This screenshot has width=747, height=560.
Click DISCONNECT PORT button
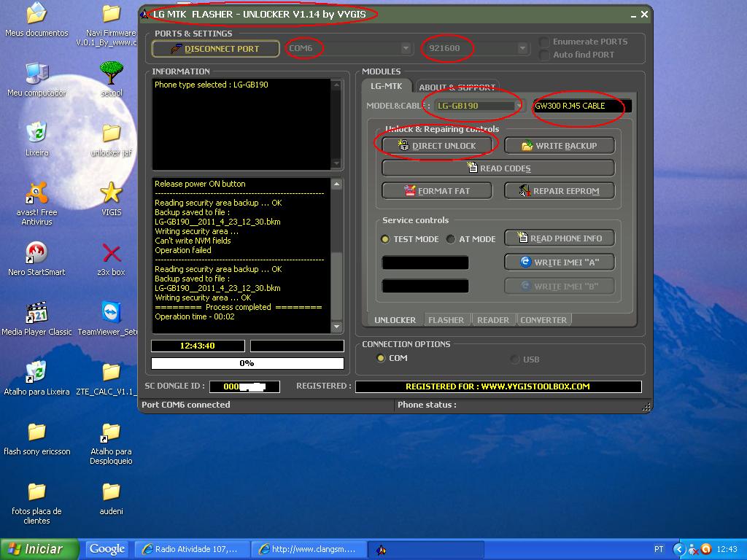click(215, 49)
